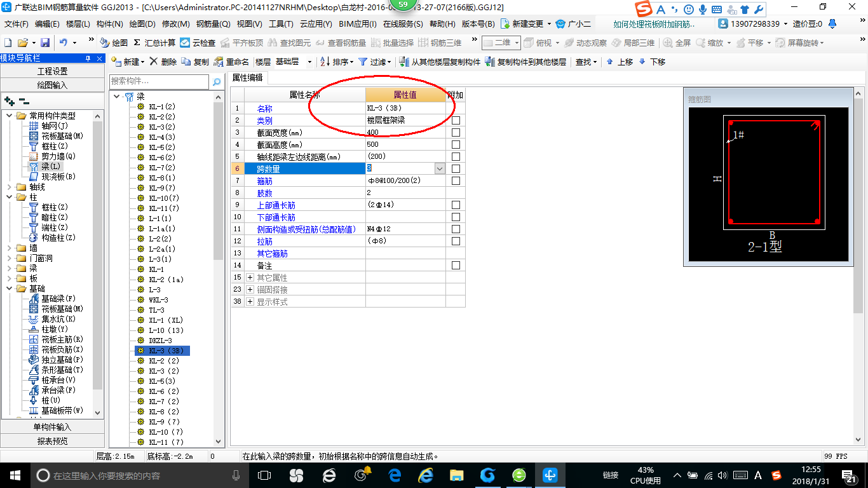Tick 附加 checkbox for 类别 row
Image resolution: width=868 pixels, height=488 pixels.
pyautogui.click(x=456, y=121)
